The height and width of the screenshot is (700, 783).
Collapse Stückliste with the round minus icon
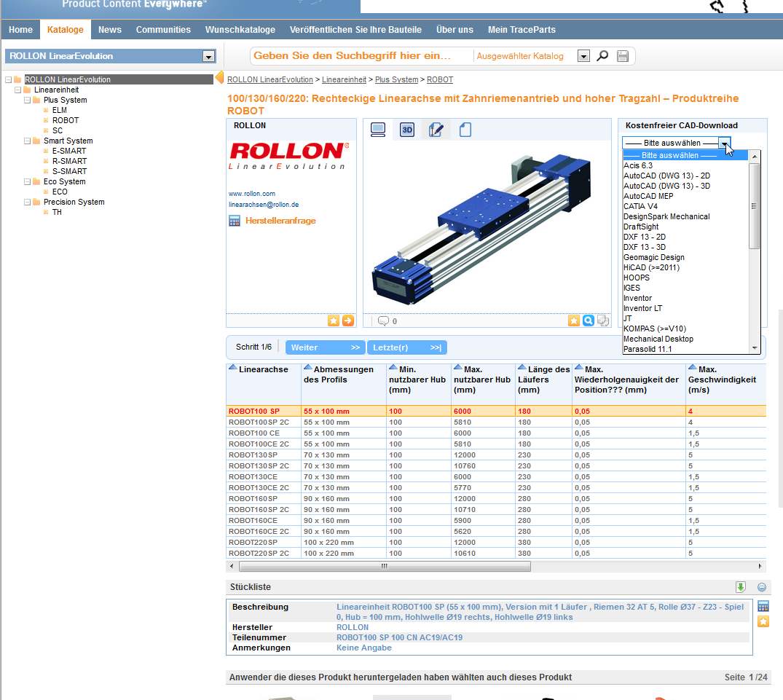762,587
